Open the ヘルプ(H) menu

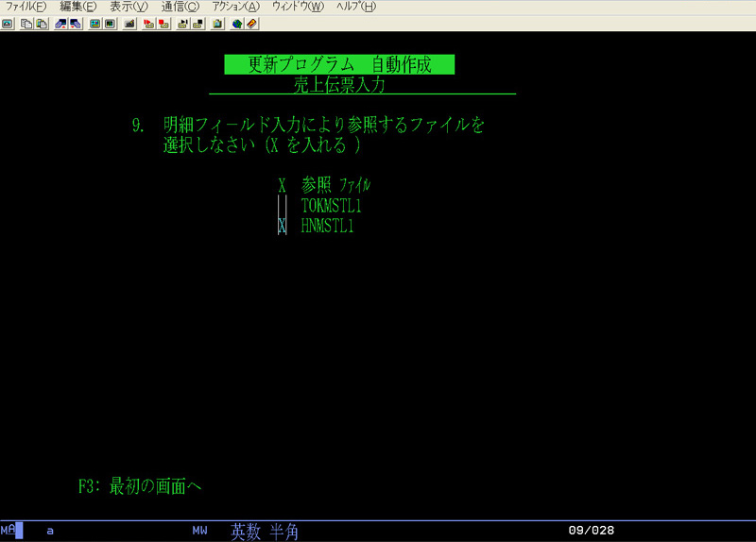point(356,7)
